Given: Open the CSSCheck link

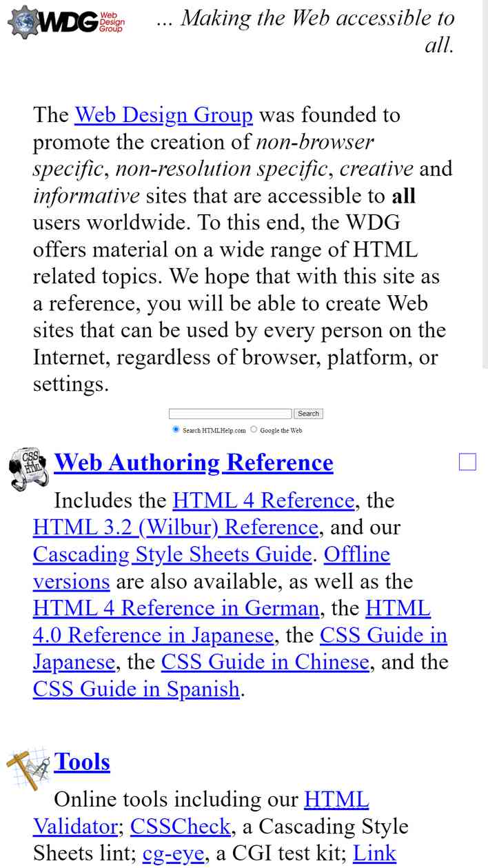Looking at the screenshot, I should tap(181, 826).
